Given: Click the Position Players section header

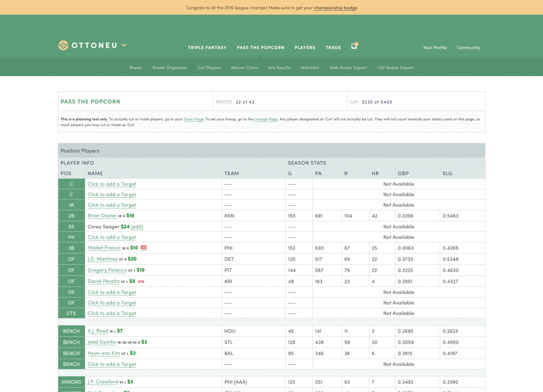Looking at the screenshot, I should pyautogui.click(x=271, y=151).
